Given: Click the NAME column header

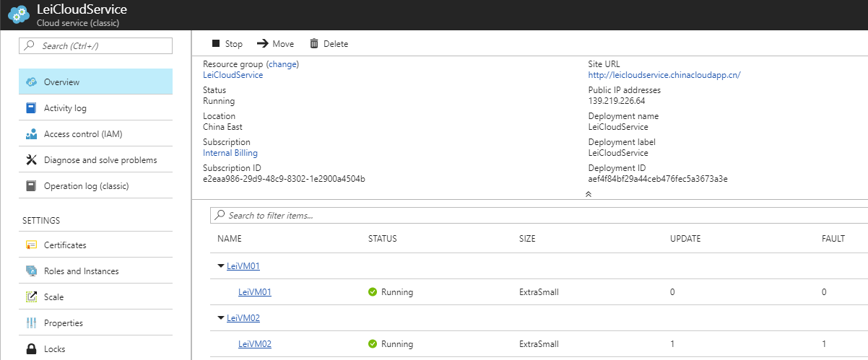Looking at the screenshot, I should tap(230, 239).
